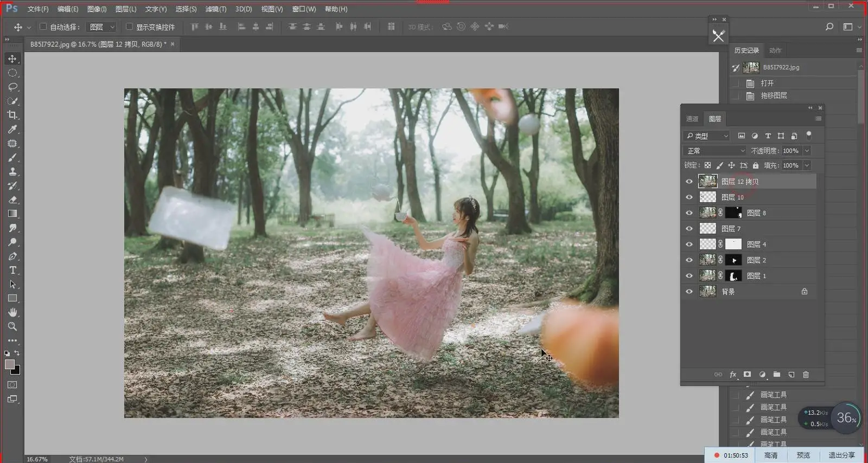
Task: Open the 文件(F) menu
Action: (x=38, y=9)
